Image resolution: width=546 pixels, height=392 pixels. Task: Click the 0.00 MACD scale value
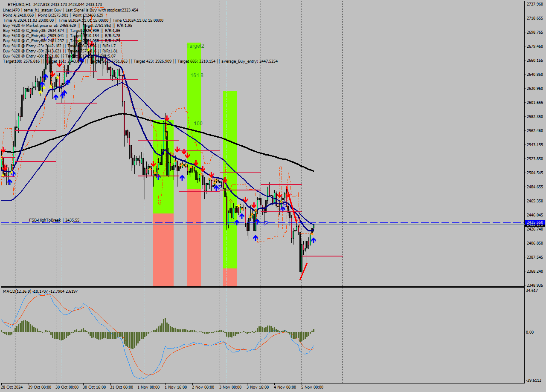click(531, 332)
